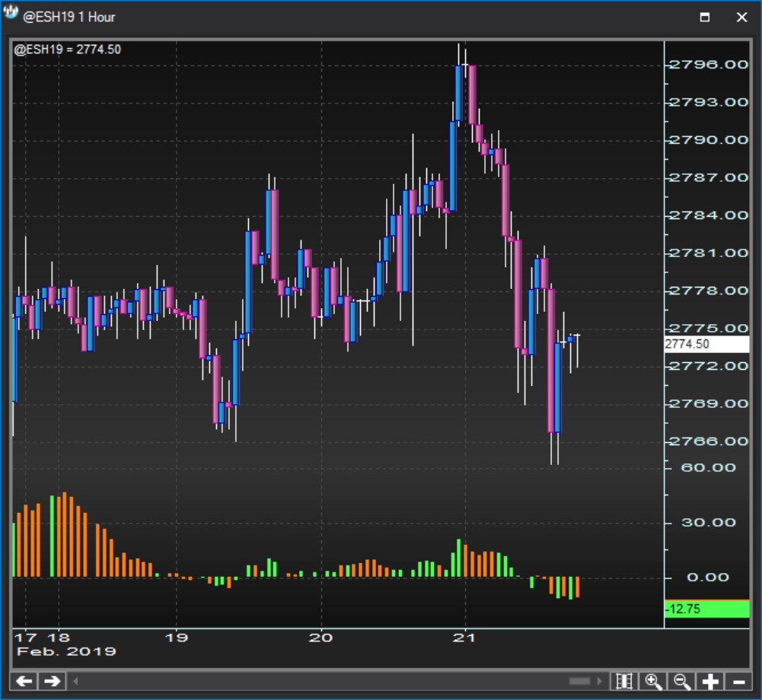The width and height of the screenshot is (762, 700).
Task: Click the horizontal scrollbar thumb
Action: tap(579, 681)
